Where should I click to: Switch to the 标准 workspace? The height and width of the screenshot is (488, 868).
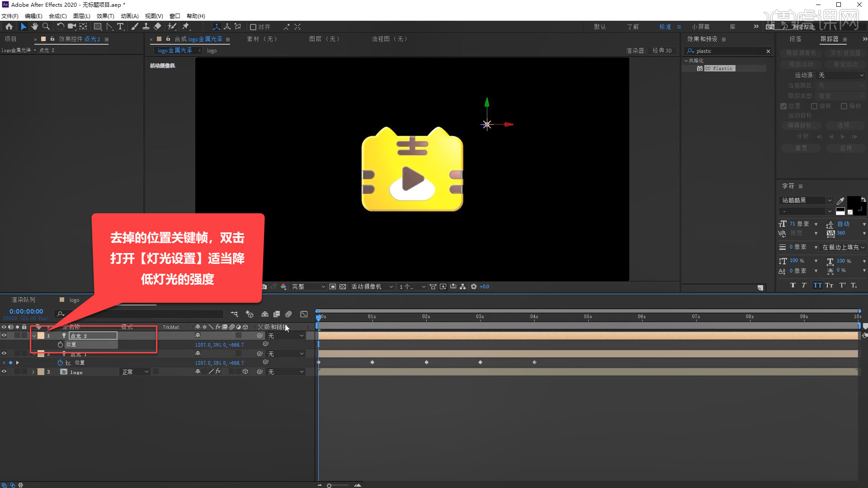click(665, 27)
